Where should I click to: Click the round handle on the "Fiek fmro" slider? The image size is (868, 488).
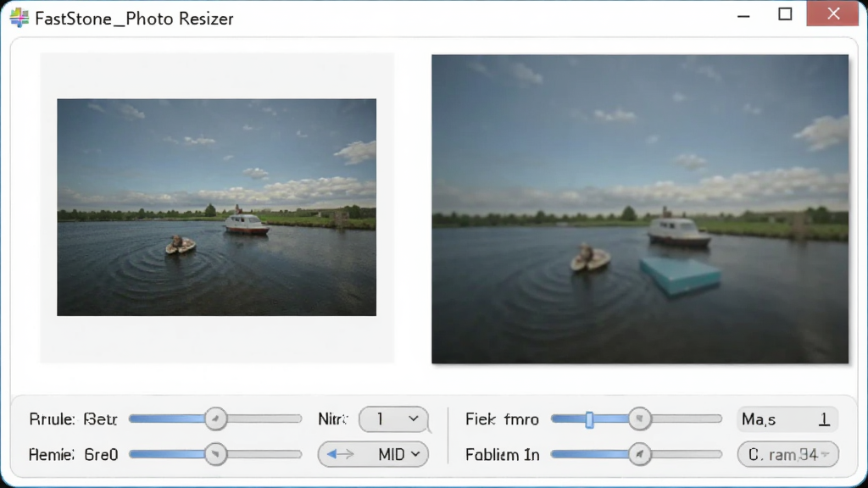[x=639, y=419]
